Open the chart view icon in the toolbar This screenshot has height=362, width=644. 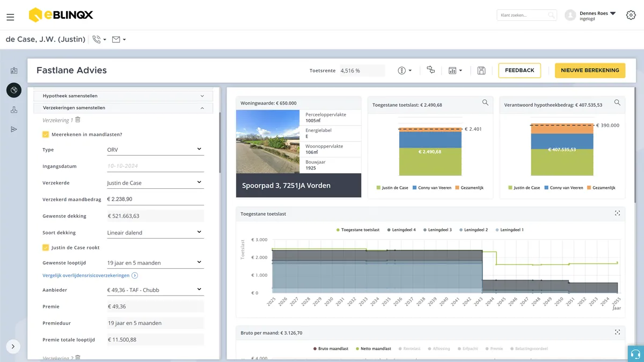pyautogui.click(x=455, y=70)
